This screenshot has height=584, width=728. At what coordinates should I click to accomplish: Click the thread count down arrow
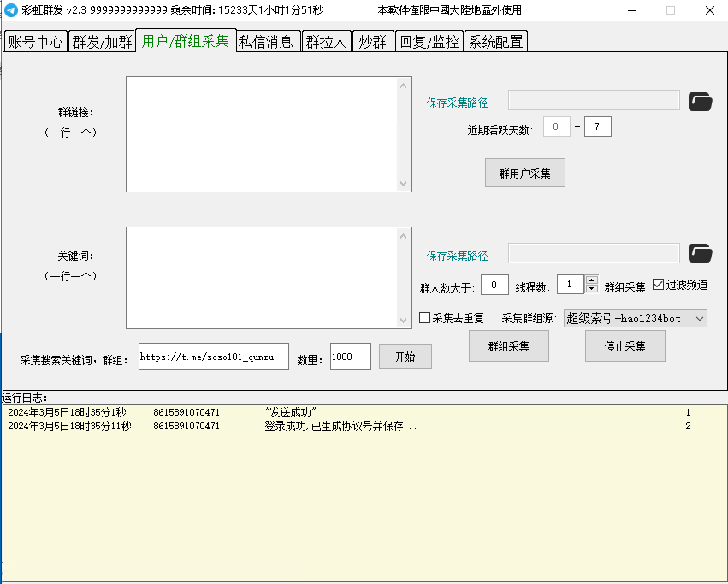click(591, 288)
